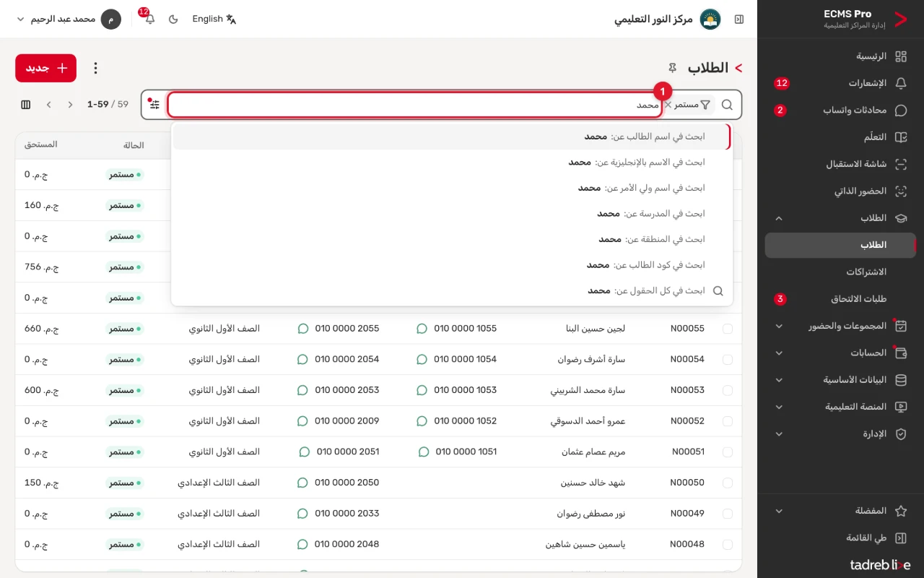Remove the مستمر filter chip
Viewport: 924px width, 578px height.
coord(668,105)
